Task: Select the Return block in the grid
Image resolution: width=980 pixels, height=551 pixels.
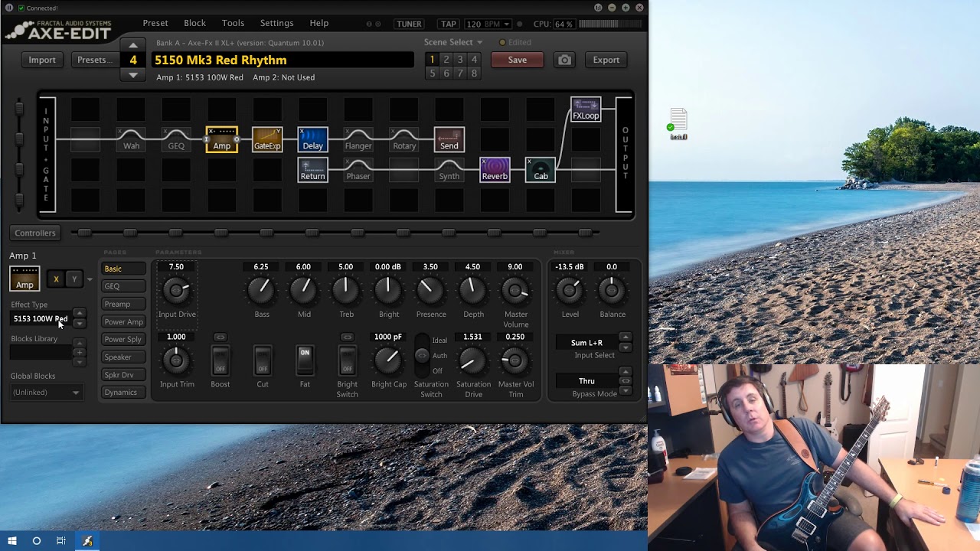Action: 312,170
